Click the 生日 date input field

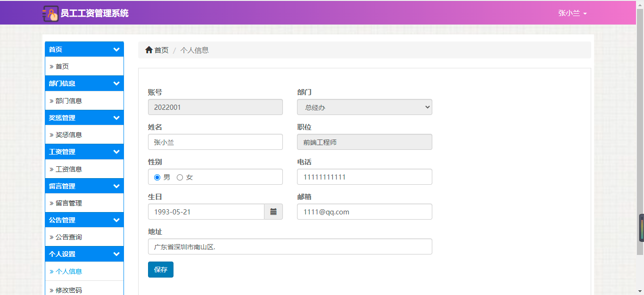(x=206, y=212)
